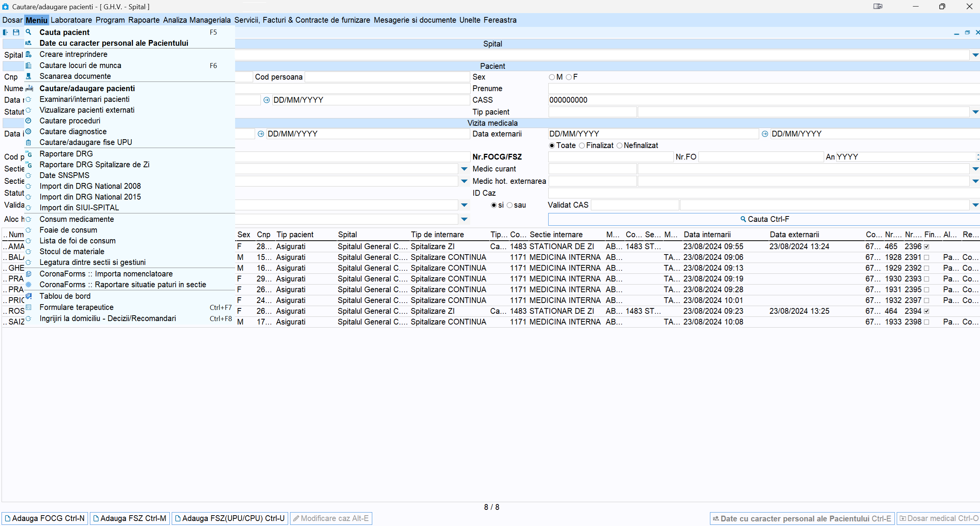Click the Data internarii column header
Screen dimensions: 980x526
pos(725,235)
